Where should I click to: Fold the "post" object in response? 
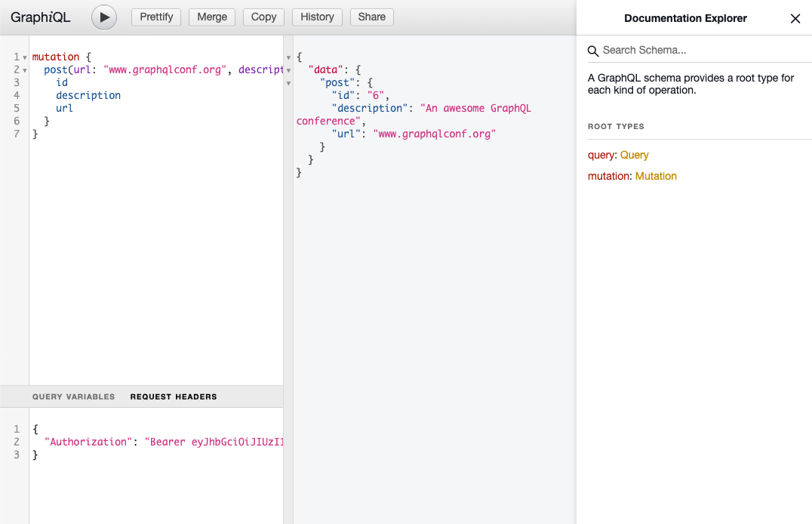click(288, 83)
